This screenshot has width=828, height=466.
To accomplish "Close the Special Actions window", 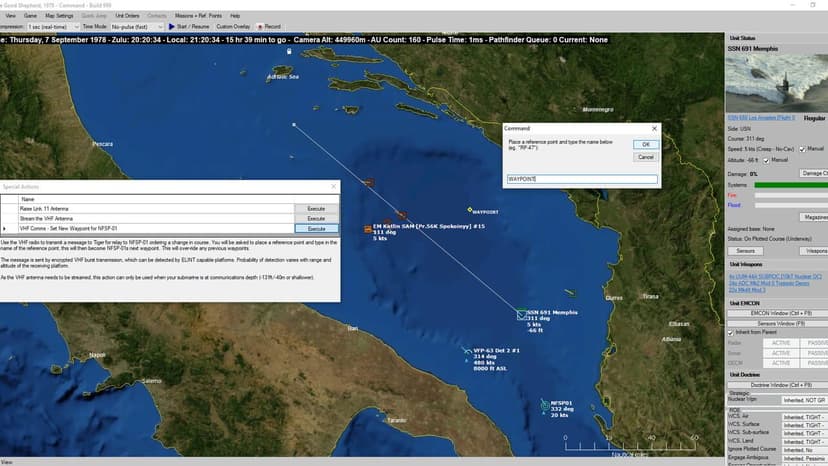I will pyautogui.click(x=333, y=187).
